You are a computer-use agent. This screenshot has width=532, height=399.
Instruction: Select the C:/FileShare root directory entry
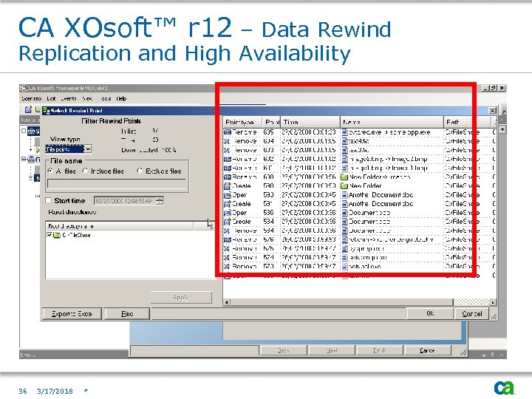(x=76, y=235)
